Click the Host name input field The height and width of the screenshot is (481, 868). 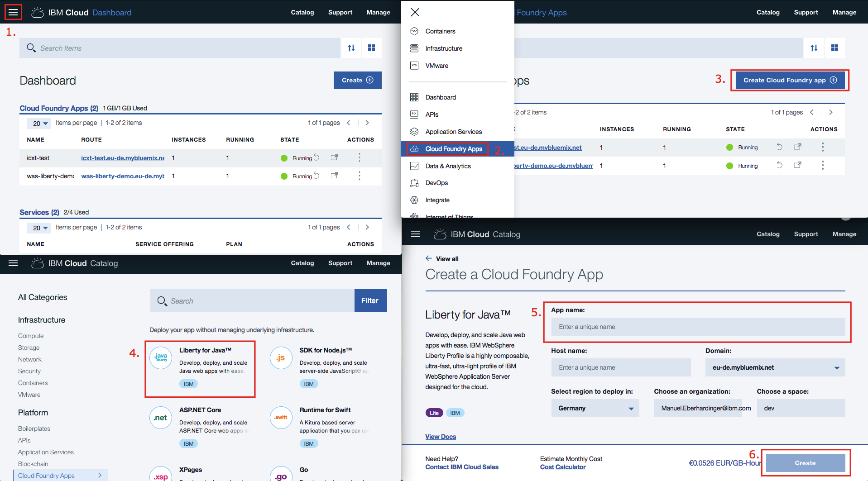pos(621,367)
